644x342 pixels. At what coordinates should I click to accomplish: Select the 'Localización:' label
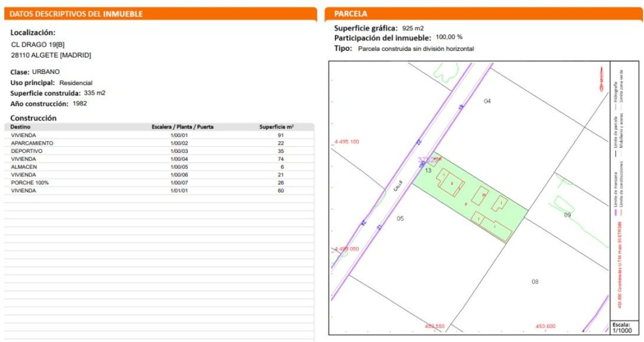33,33
